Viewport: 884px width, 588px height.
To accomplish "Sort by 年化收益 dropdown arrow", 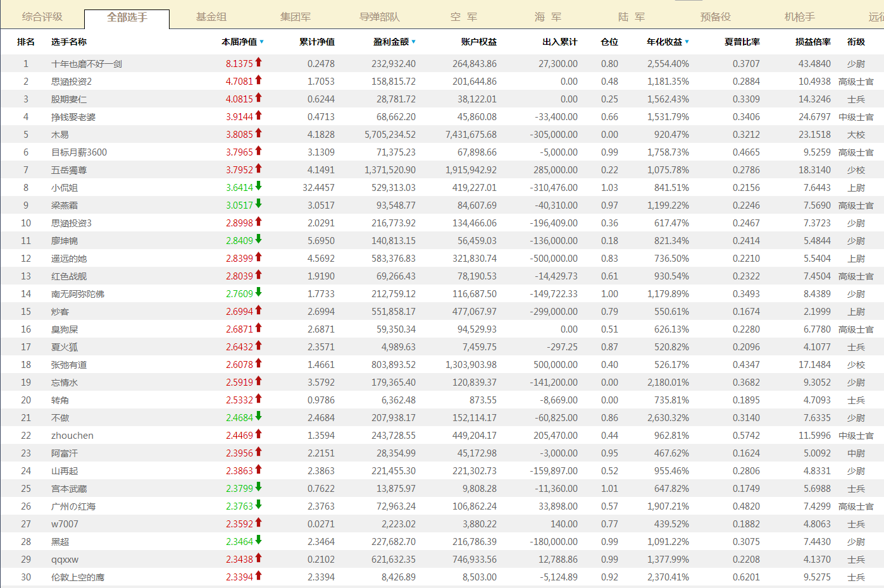I will click(687, 42).
